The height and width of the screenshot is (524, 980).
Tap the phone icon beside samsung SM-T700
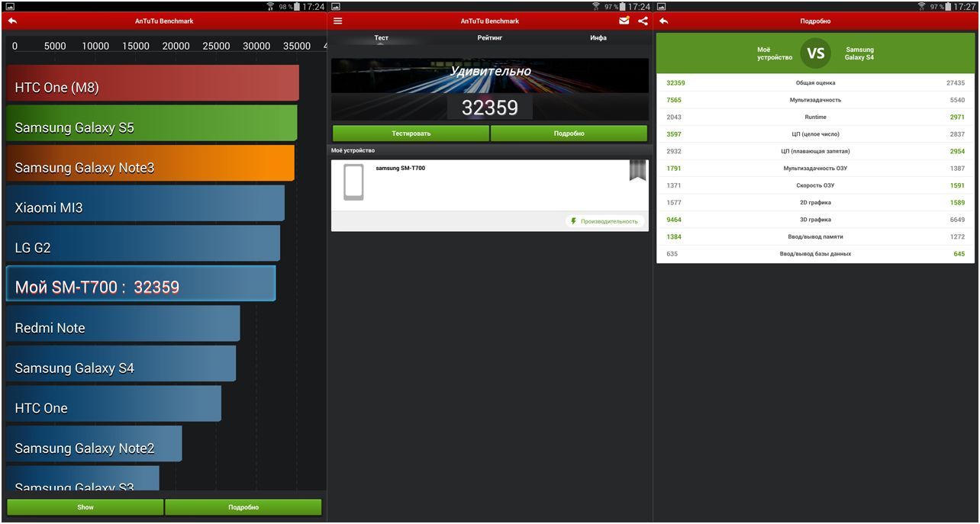(353, 182)
